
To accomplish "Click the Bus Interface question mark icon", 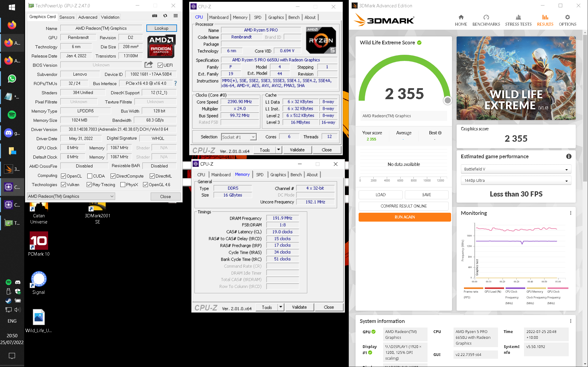I will coord(175,83).
